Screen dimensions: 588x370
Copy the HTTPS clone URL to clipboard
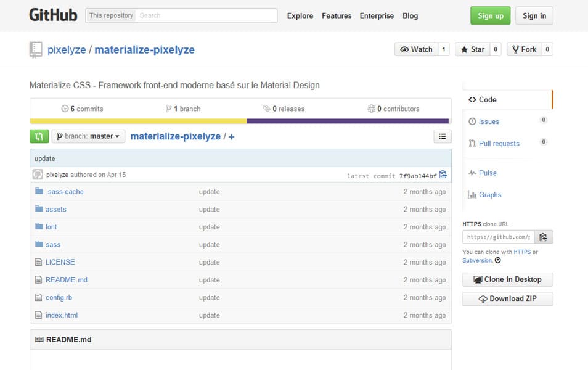[544, 237]
